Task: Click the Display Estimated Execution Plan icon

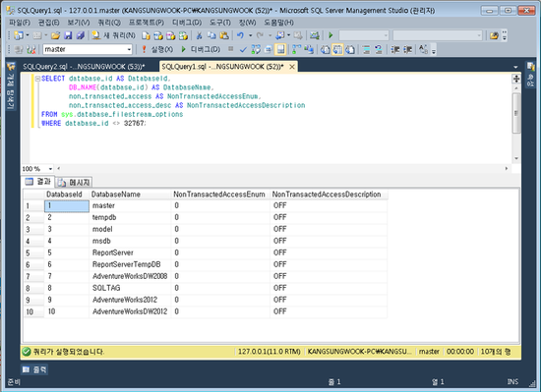Action: click(x=256, y=49)
